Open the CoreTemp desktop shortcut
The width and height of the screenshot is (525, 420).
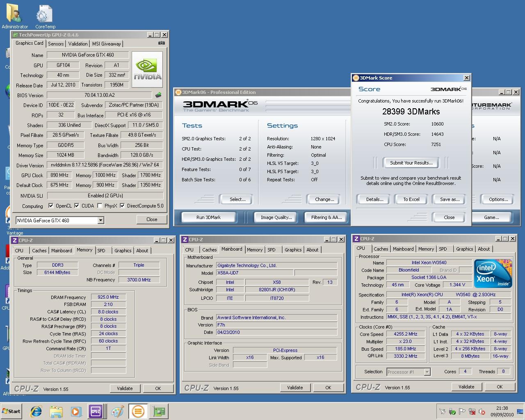tap(45, 16)
